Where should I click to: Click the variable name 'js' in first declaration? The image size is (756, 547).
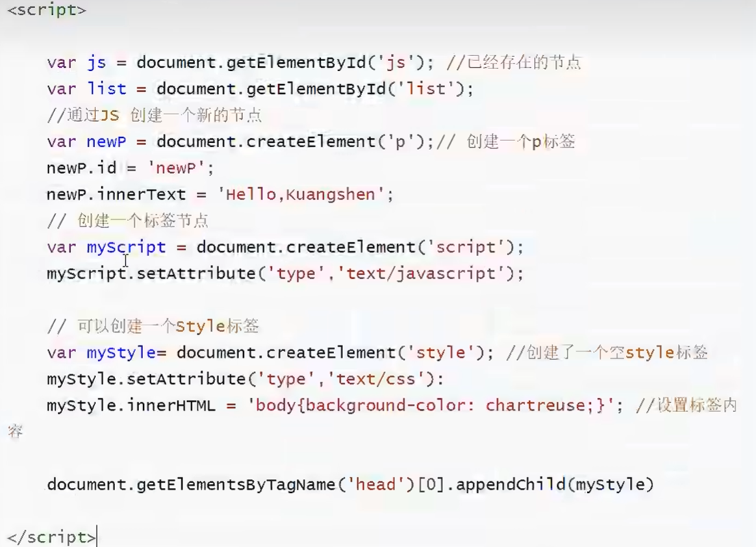pyautogui.click(x=97, y=63)
